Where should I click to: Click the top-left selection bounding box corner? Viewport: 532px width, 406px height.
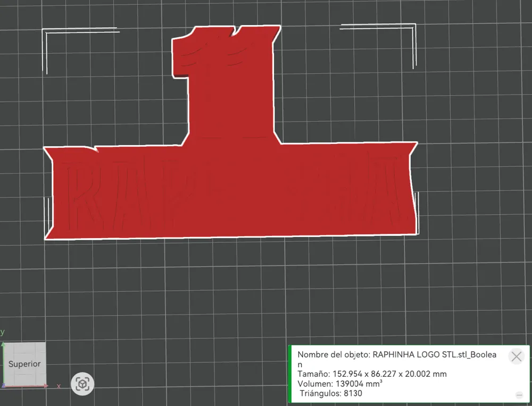(x=44, y=30)
